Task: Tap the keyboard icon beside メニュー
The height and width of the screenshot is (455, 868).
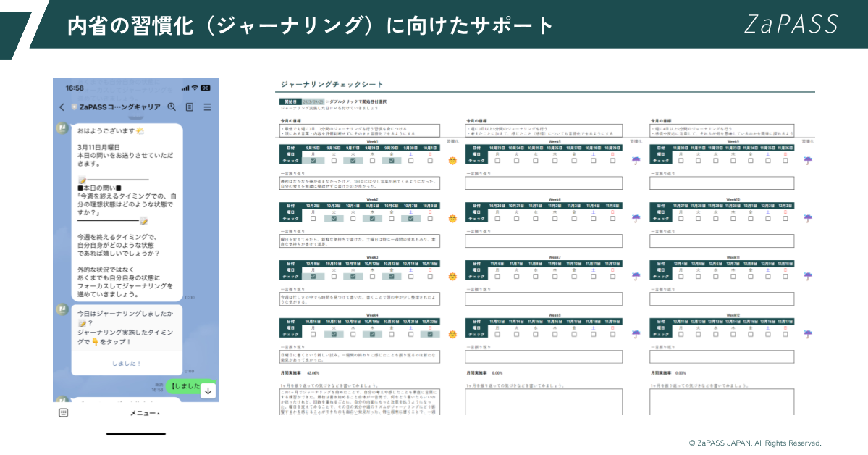Action: pos(63,413)
